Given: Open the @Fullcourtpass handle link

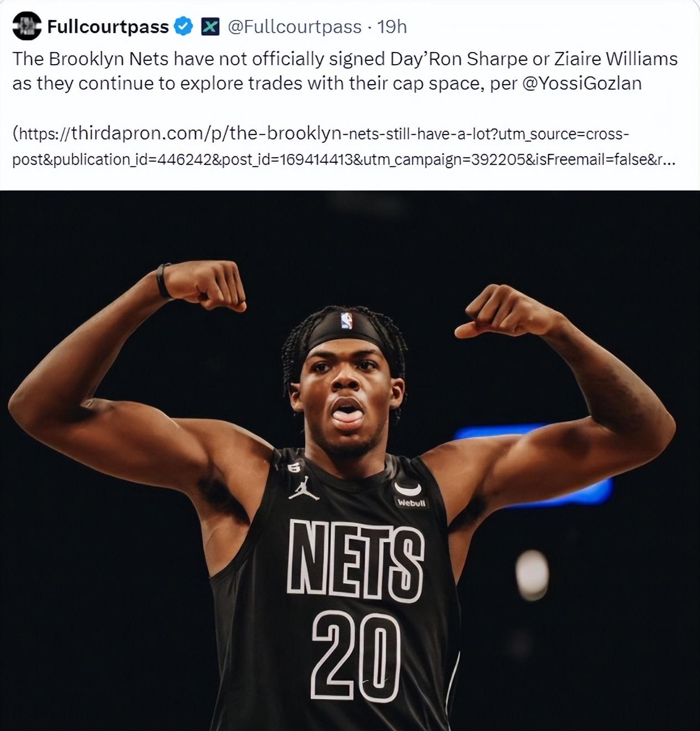Looking at the screenshot, I should [x=295, y=26].
